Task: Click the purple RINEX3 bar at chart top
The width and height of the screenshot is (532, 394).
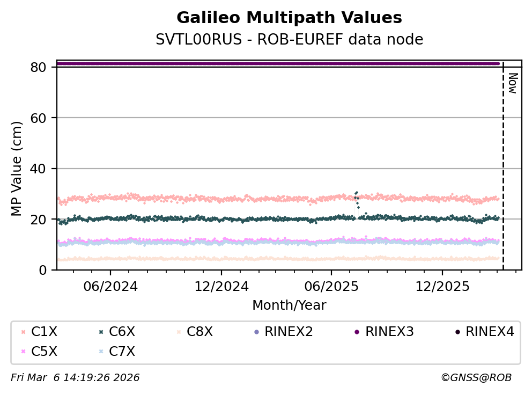Action: pyautogui.click(x=278, y=63)
